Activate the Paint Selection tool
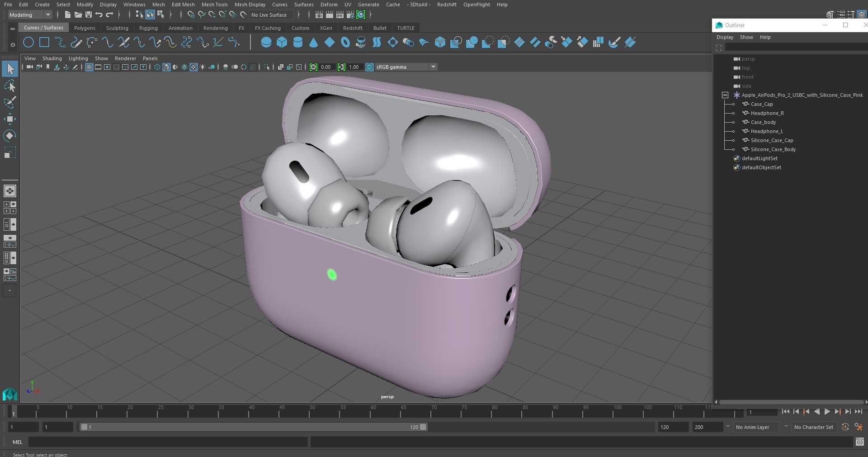The image size is (868, 457). coord(10,102)
